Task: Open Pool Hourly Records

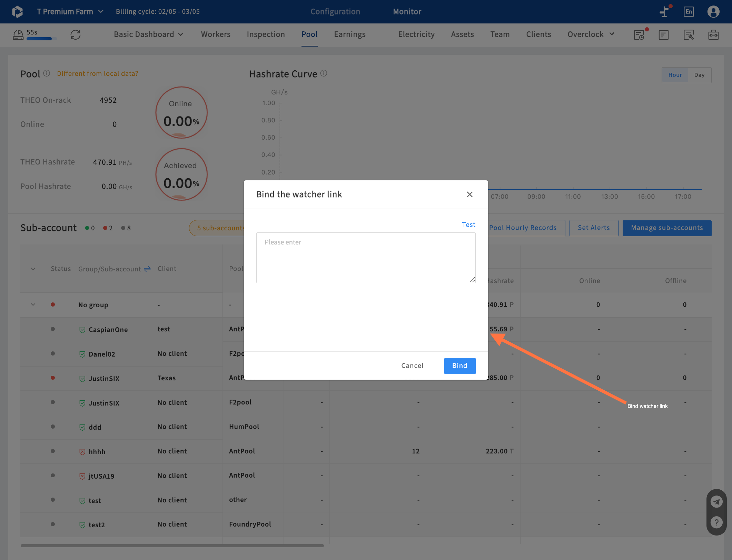Action: [x=522, y=228]
